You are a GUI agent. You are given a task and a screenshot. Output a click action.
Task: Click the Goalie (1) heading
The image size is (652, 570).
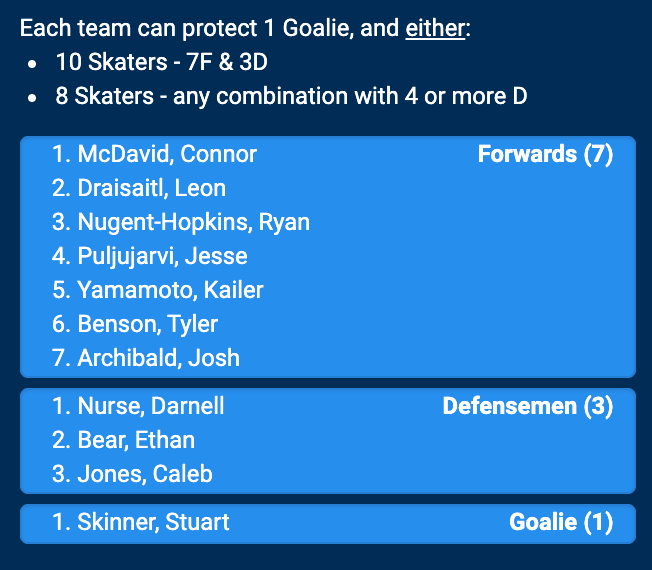560,522
